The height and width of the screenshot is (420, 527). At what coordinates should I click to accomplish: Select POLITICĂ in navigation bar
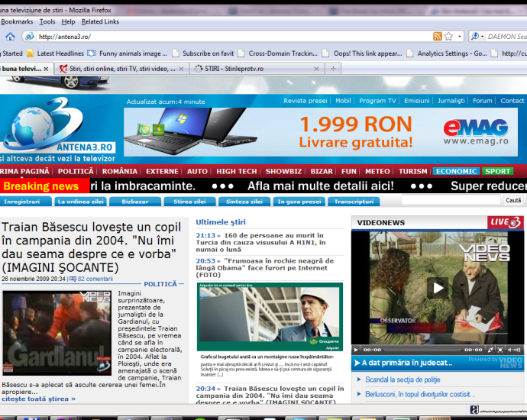click(76, 171)
